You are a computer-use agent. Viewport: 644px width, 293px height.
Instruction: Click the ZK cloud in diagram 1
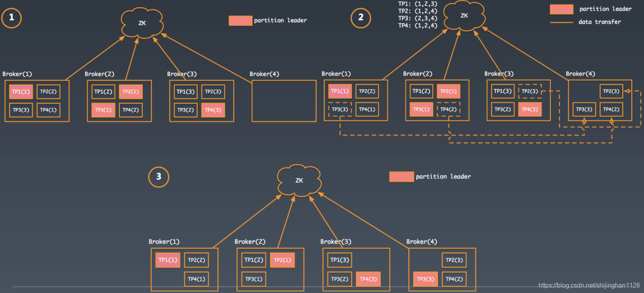(142, 23)
